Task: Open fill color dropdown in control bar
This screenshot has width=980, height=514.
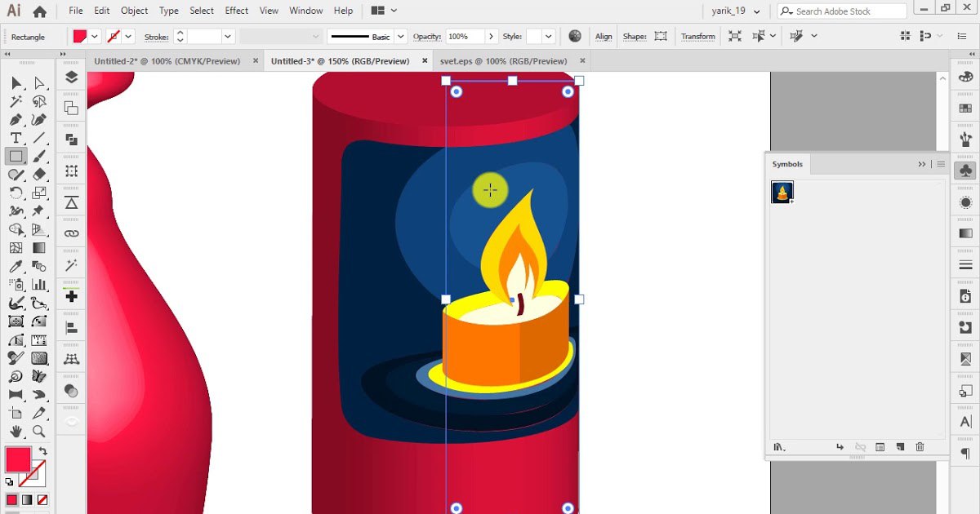Action: (96, 37)
